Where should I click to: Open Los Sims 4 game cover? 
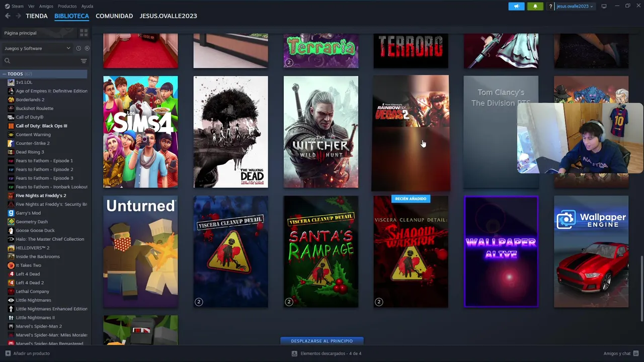click(x=140, y=132)
